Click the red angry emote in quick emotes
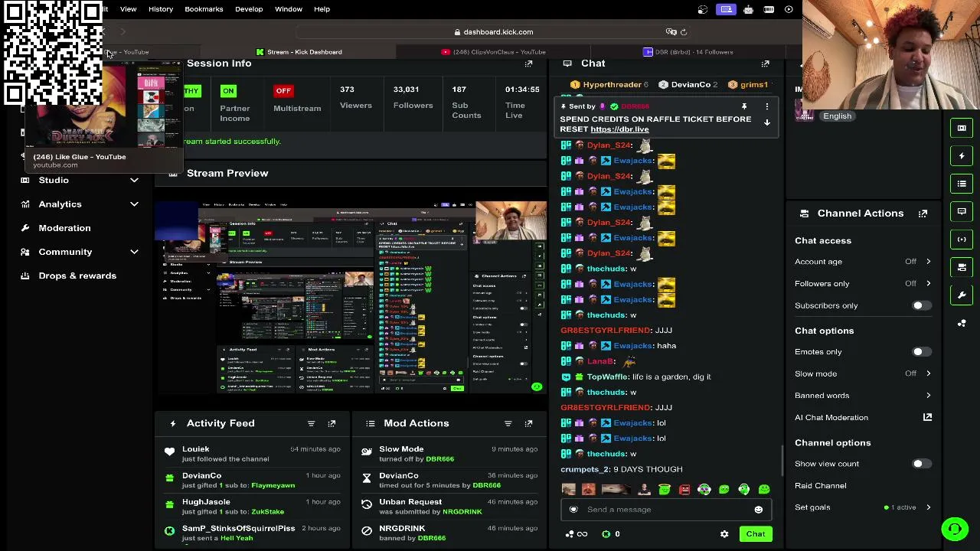Viewport: 980px width, 551px height. 684,489
